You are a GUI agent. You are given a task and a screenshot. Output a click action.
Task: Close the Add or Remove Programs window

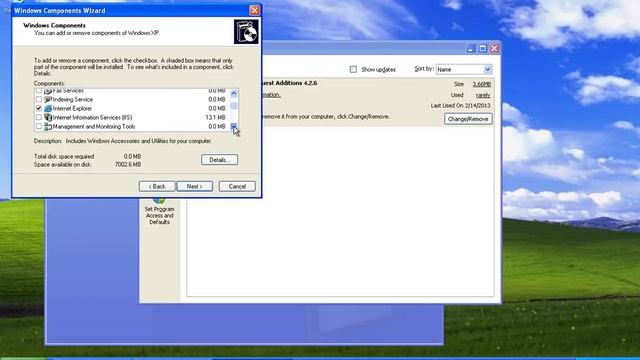click(494, 49)
